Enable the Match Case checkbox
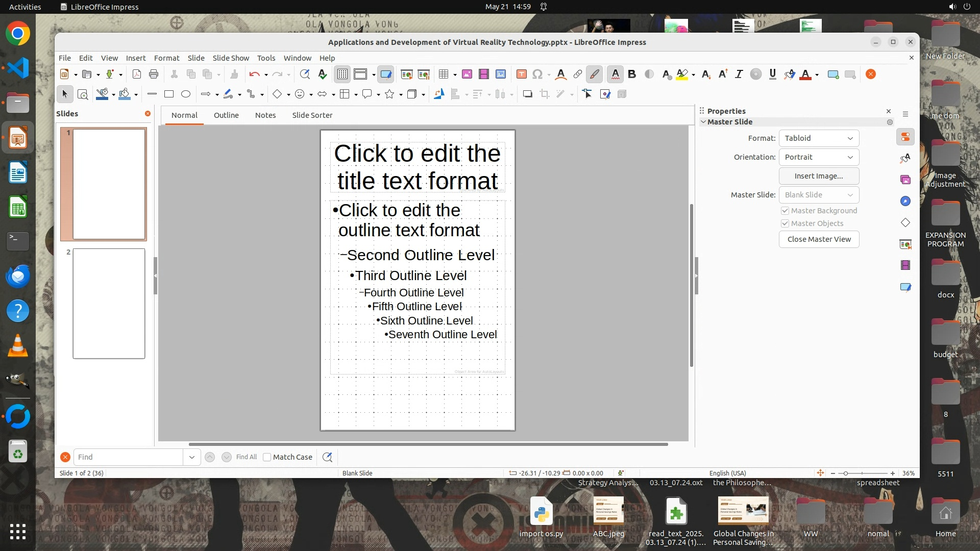This screenshot has height=551, width=980. pyautogui.click(x=267, y=457)
